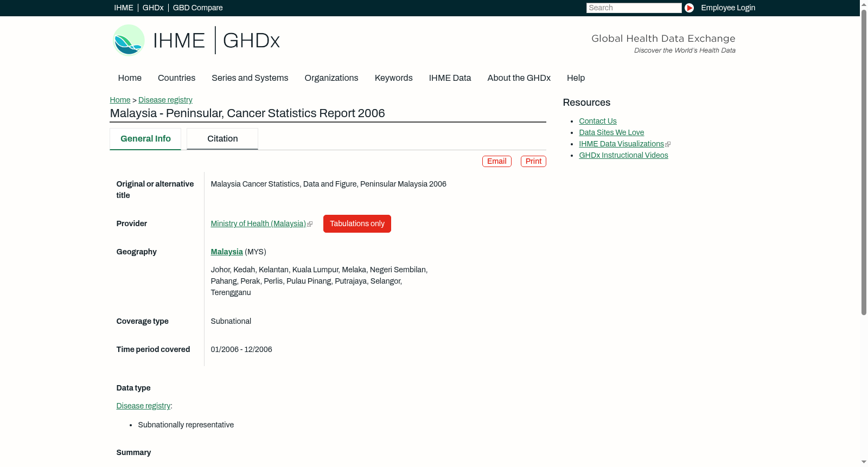Screen dimensions: 868x467
Task: Click the vertical scrollbar thumb
Action: tap(864, 162)
